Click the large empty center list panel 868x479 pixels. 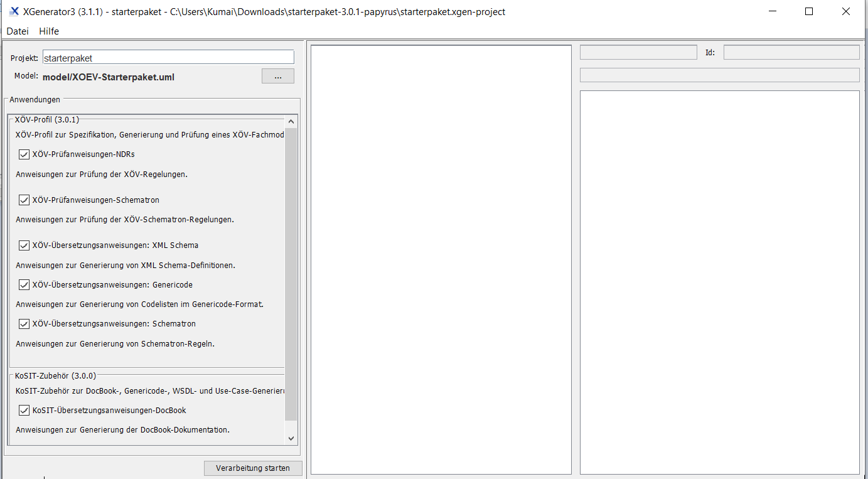(441, 260)
